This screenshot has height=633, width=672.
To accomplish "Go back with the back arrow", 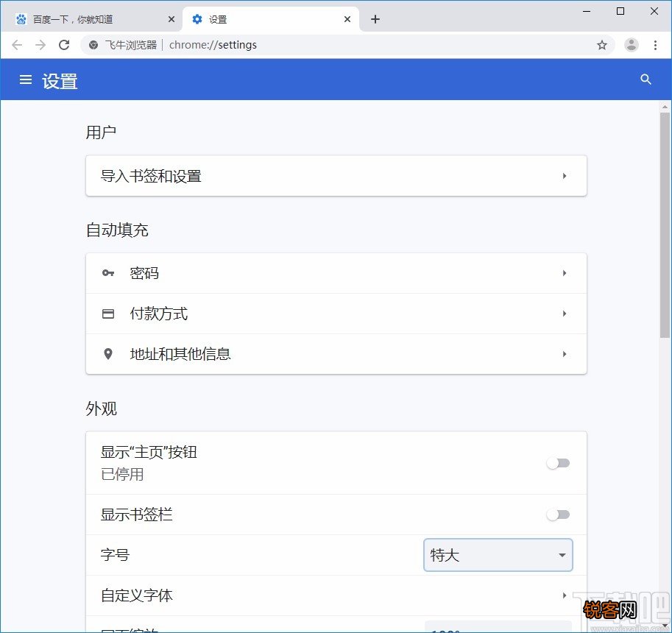I will [17, 45].
